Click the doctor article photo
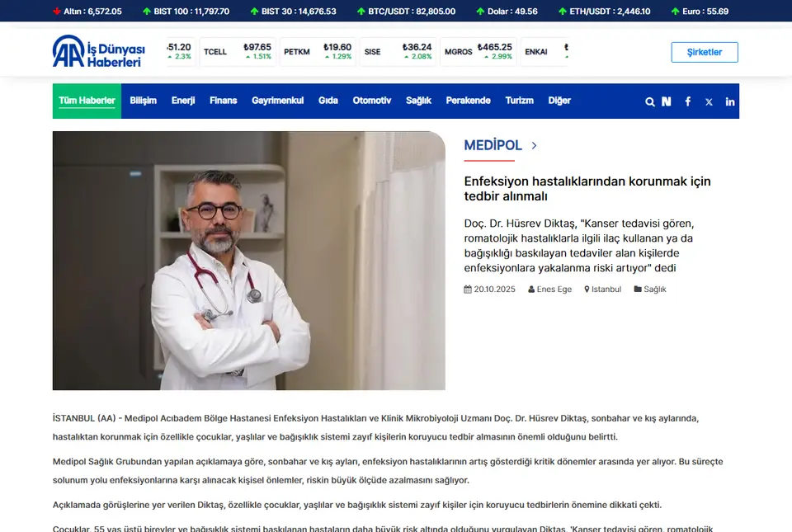Image resolution: width=792 pixels, height=532 pixels. click(249, 261)
